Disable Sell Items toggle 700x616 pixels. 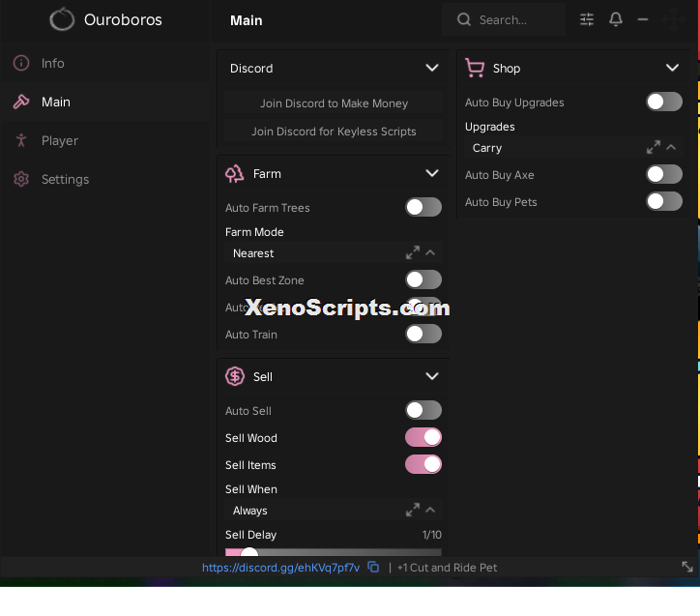click(x=423, y=464)
